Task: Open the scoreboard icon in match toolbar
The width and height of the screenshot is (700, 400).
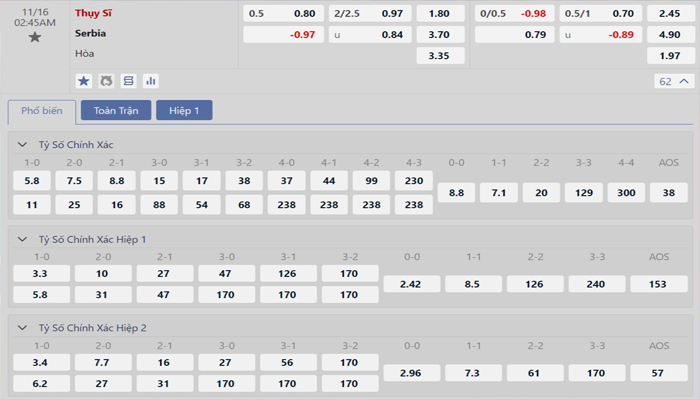Action: pyautogui.click(x=128, y=80)
